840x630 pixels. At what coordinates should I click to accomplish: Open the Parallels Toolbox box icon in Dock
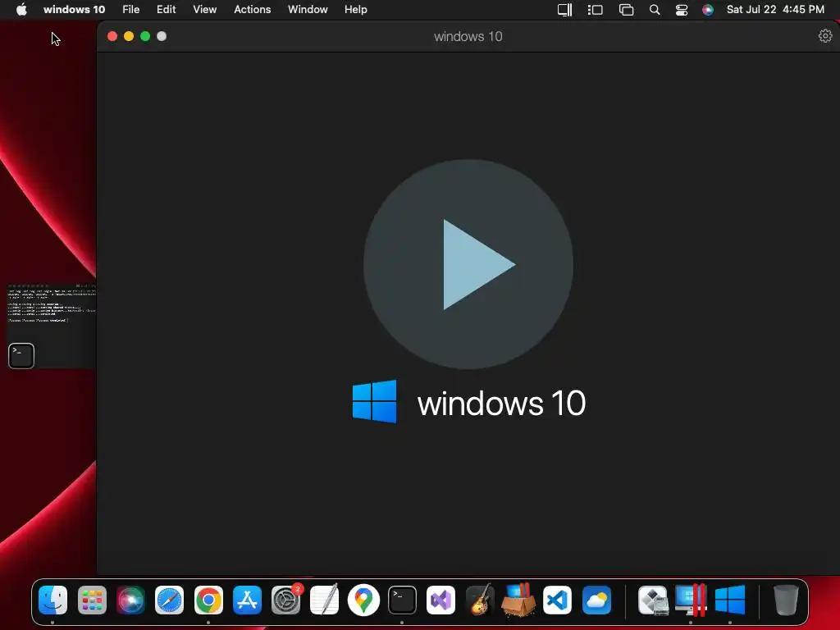[518, 600]
